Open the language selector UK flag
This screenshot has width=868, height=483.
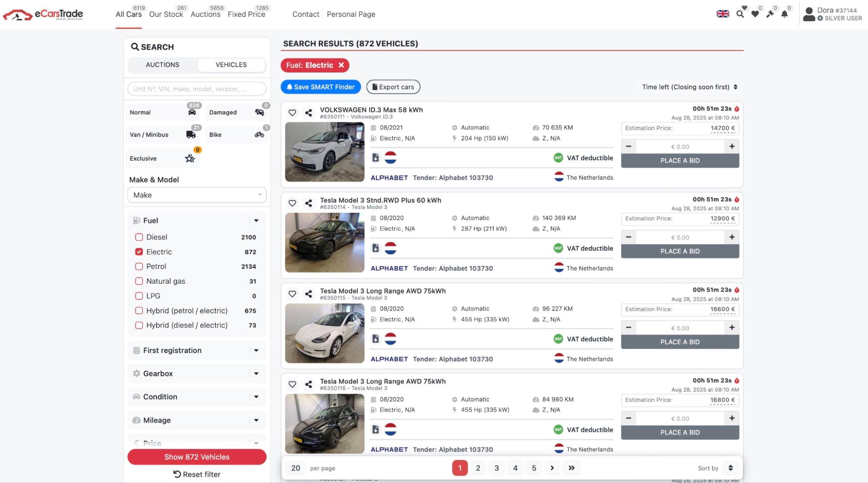[x=723, y=14]
